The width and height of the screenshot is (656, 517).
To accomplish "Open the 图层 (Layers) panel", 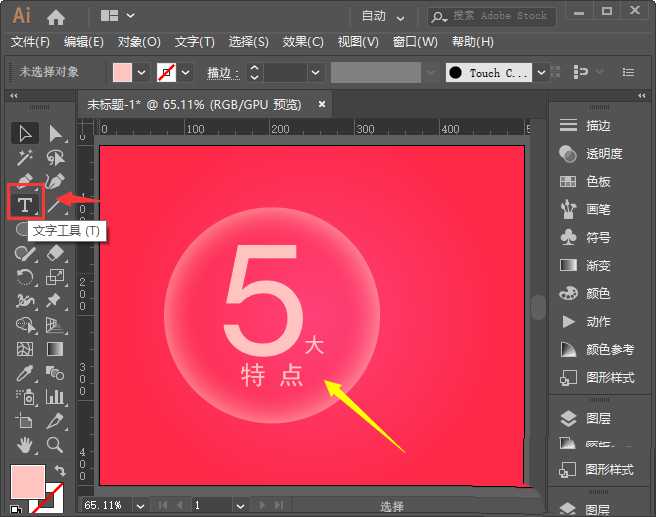I will pos(598,419).
